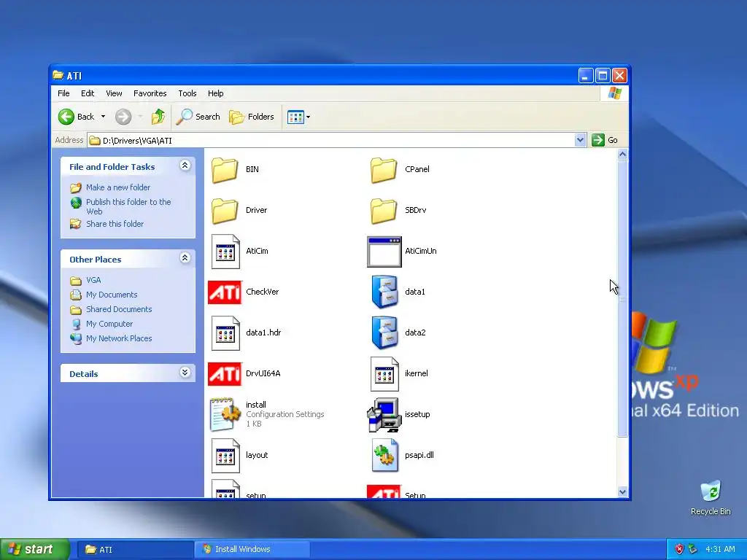Select the AtiCimUn application icon
The image size is (747, 560).
(384, 252)
